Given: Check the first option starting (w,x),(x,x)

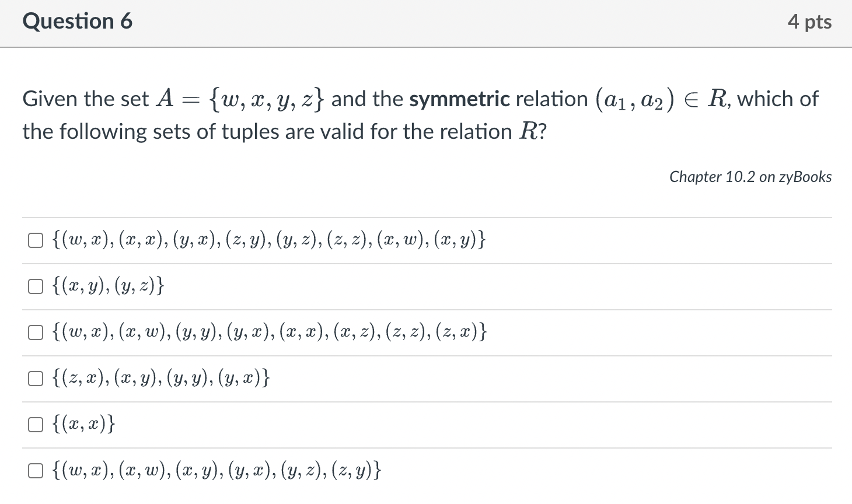Looking at the screenshot, I should (x=36, y=240).
